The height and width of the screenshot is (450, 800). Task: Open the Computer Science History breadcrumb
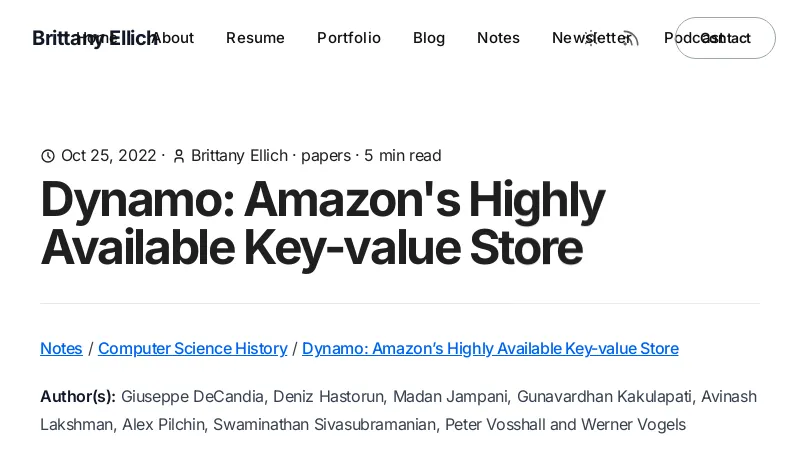192,349
